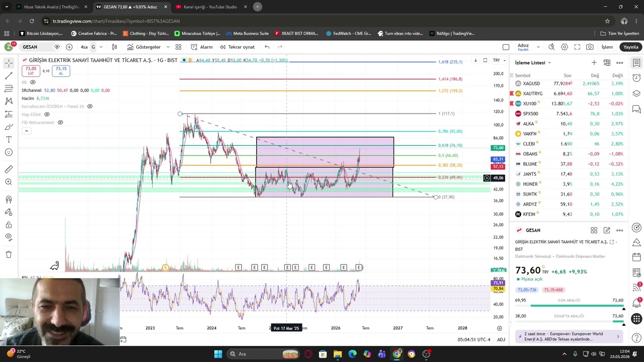Start Tekrar oynat bar replay

237,47
